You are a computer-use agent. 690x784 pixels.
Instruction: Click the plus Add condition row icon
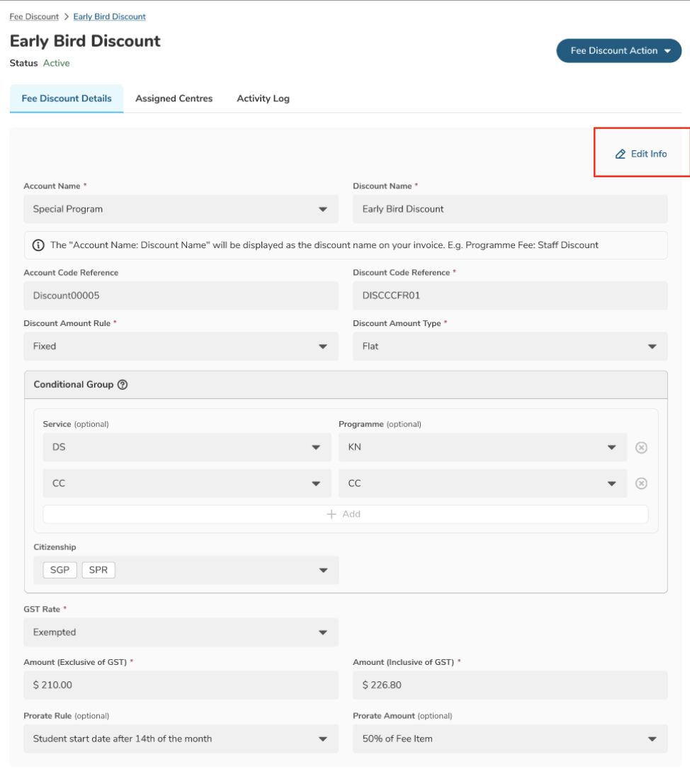(x=331, y=514)
